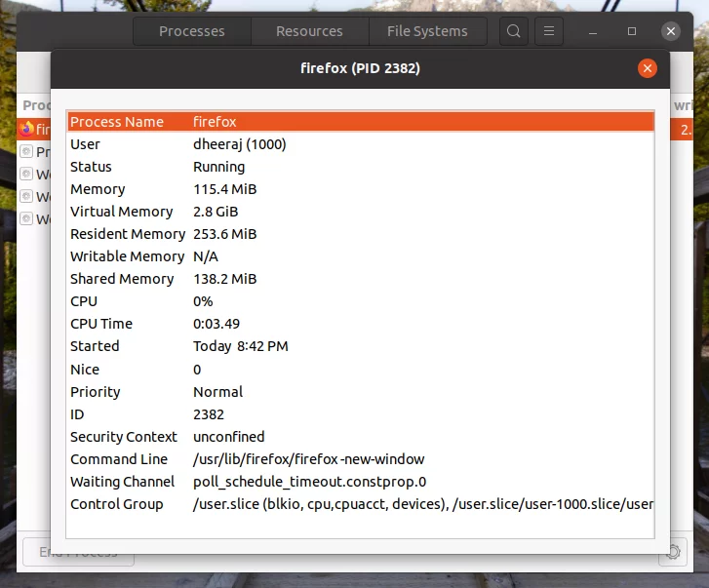Close the firefox properties dialog

(647, 68)
